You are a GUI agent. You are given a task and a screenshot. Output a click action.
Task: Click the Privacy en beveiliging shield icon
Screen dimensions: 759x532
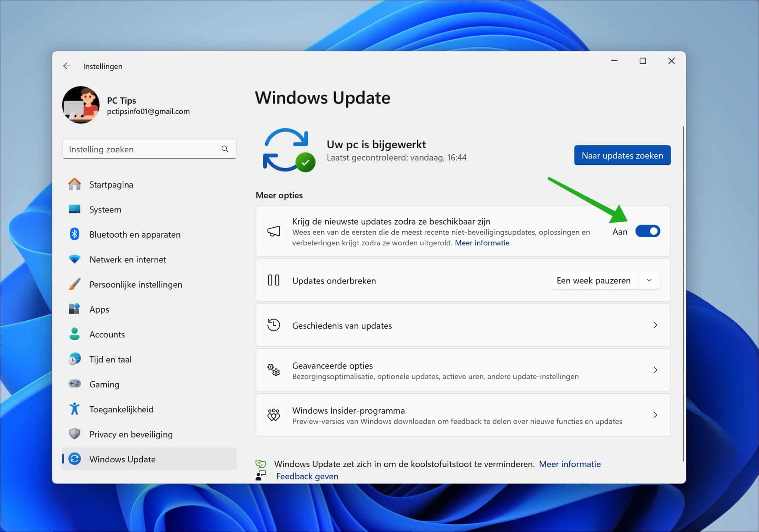(x=75, y=434)
